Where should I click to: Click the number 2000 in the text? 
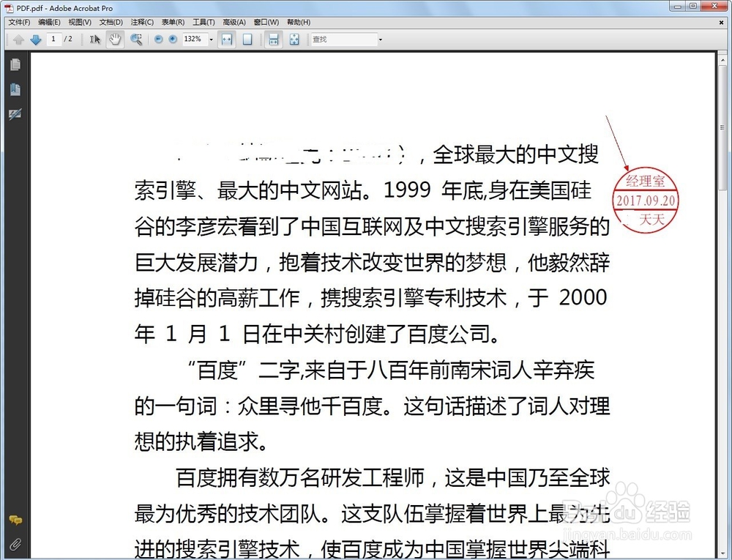click(583, 297)
